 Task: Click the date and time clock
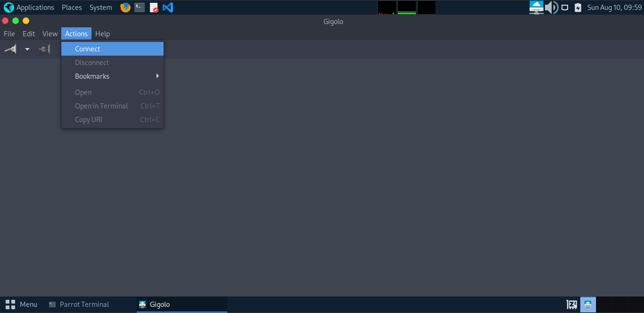click(x=614, y=8)
